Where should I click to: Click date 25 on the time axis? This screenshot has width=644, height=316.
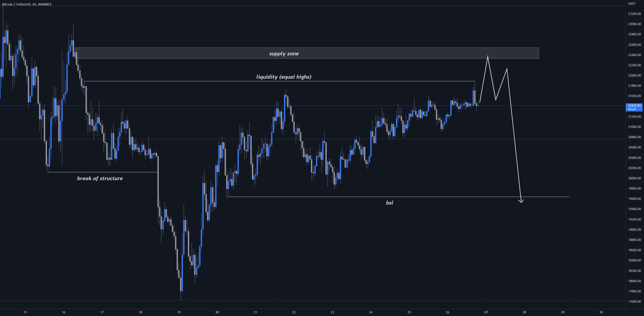click(409, 312)
